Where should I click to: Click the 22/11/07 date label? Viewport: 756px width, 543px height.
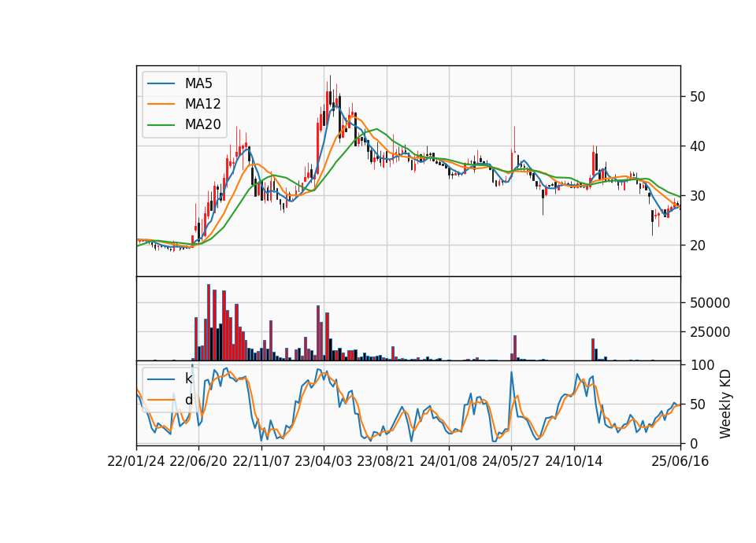tap(261, 462)
